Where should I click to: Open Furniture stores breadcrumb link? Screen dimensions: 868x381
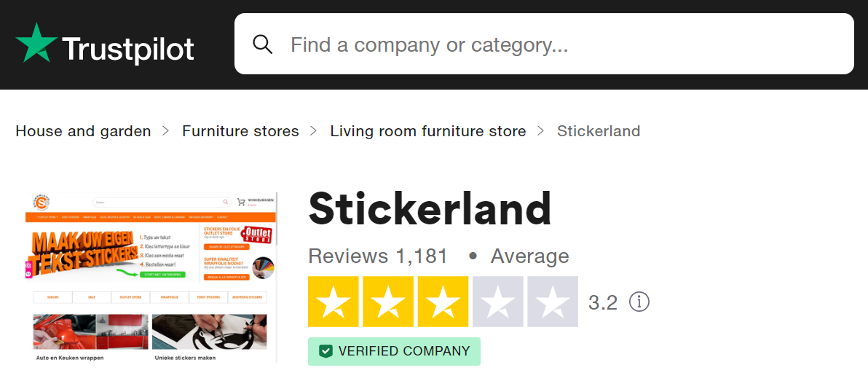point(240,131)
